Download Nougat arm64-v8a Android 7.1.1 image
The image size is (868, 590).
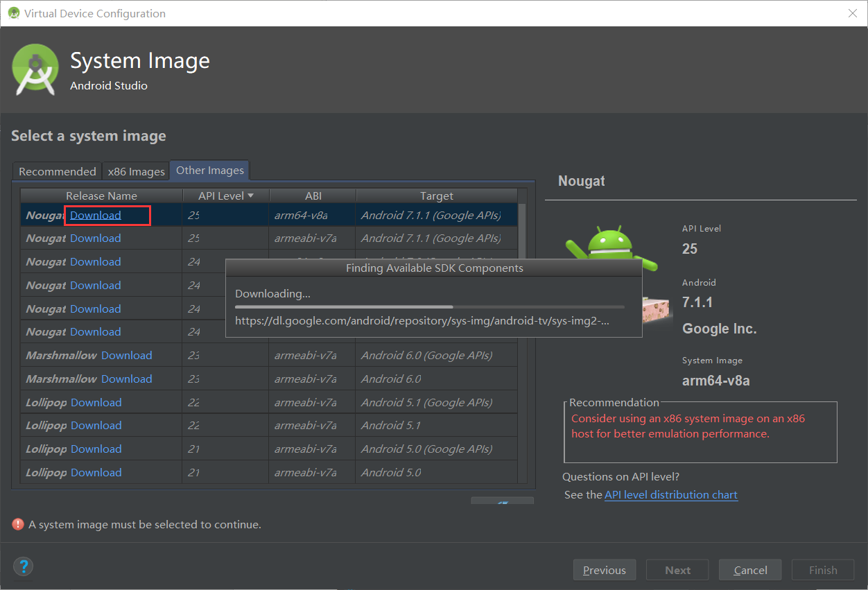[96, 215]
